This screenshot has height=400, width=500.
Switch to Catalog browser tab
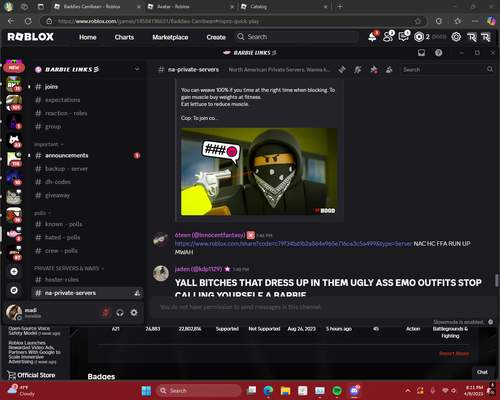pyautogui.click(x=284, y=7)
